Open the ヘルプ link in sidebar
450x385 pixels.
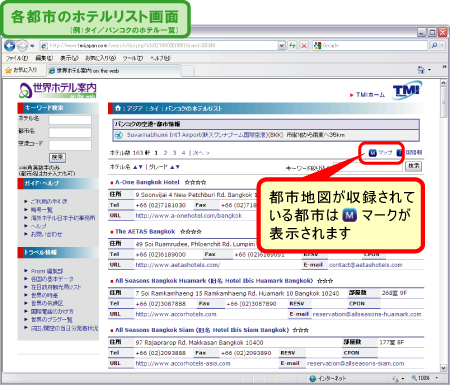tap(38, 226)
